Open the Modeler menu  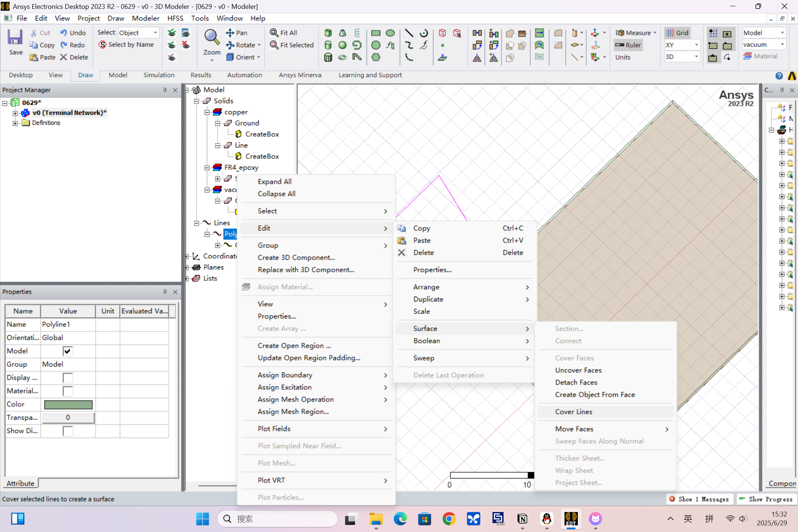(x=146, y=18)
